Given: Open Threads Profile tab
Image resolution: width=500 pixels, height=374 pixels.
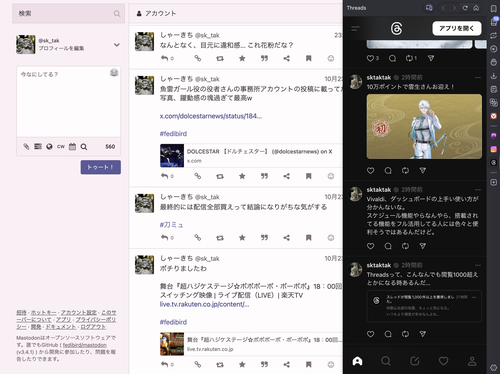Looking at the screenshot, I should pos(472,361).
